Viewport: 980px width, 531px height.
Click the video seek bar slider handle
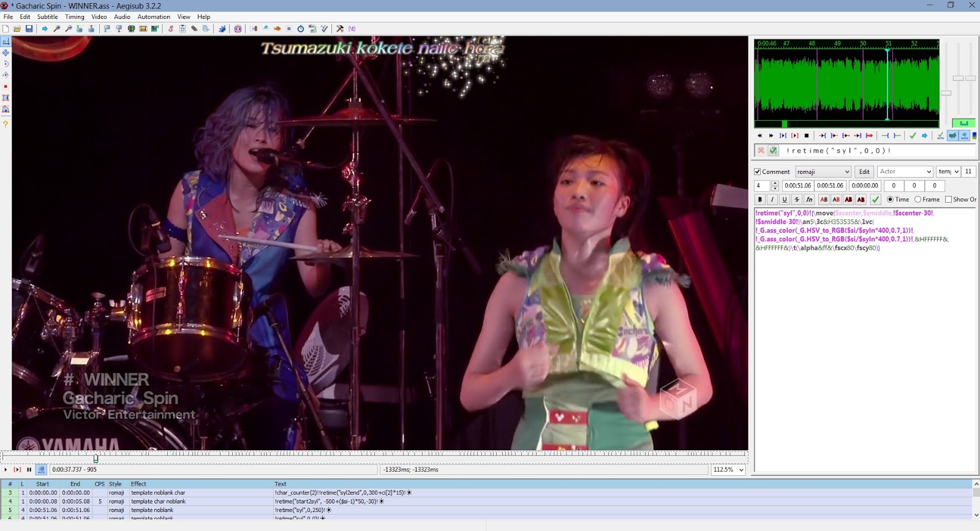(96, 458)
